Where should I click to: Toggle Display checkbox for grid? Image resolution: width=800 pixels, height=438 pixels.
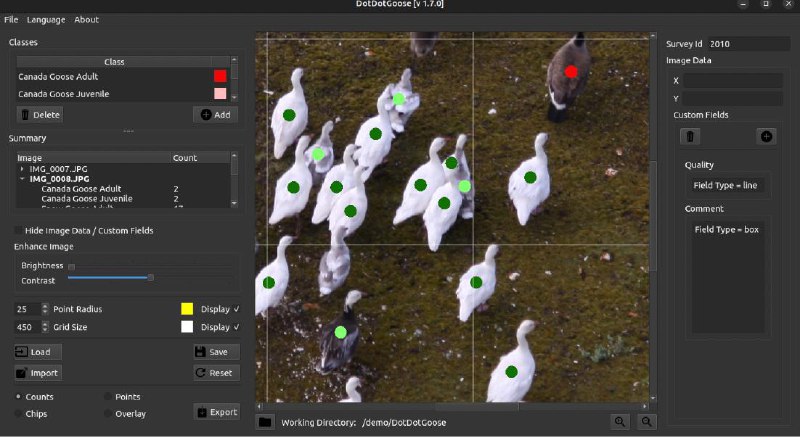tap(236, 327)
